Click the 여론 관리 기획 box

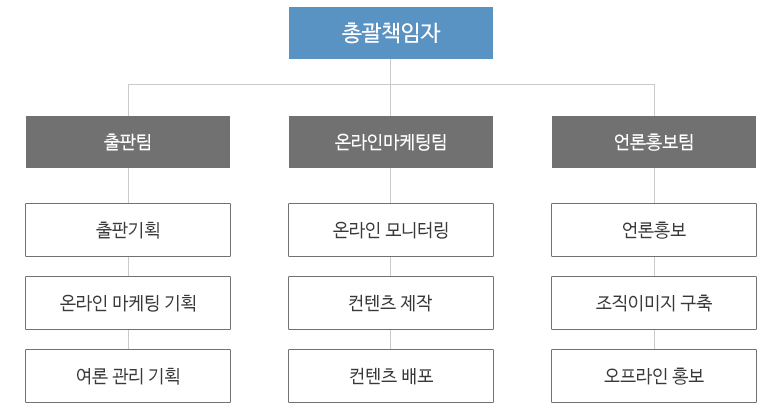[x=128, y=376]
